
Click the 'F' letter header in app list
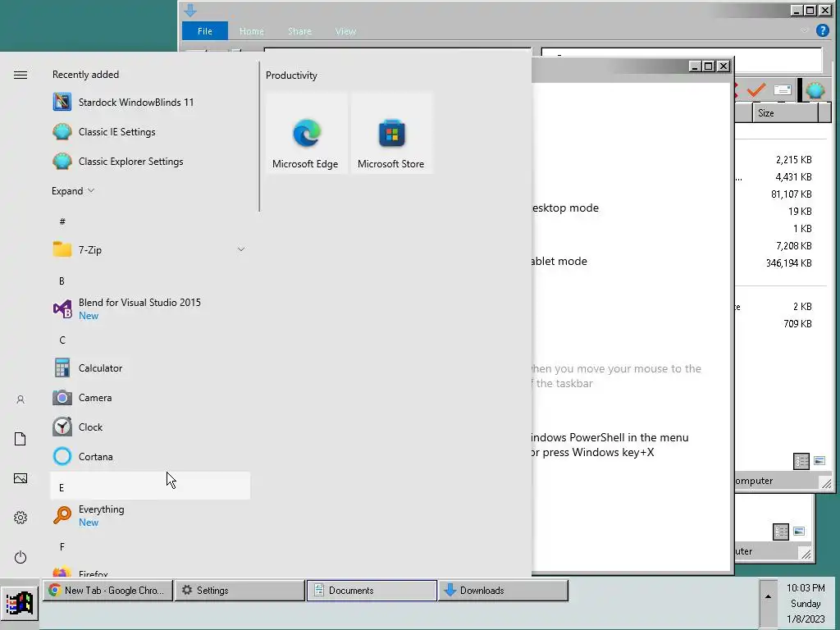pyautogui.click(x=150, y=546)
